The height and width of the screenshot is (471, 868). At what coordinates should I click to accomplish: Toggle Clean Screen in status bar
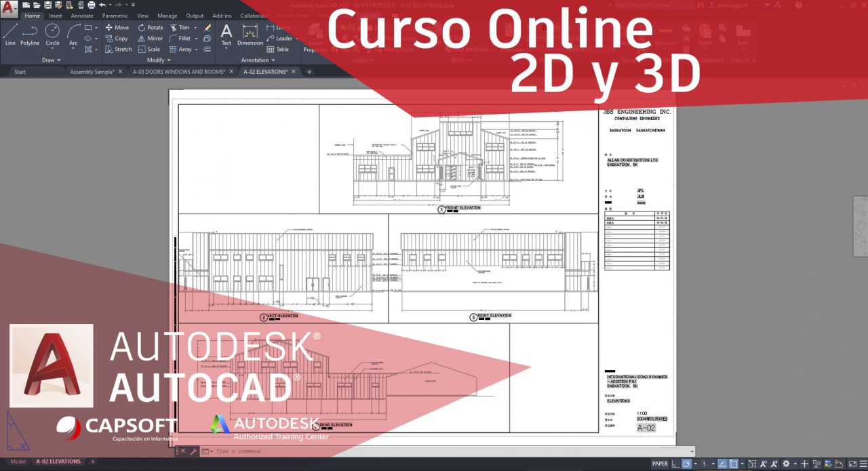point(852,464)
